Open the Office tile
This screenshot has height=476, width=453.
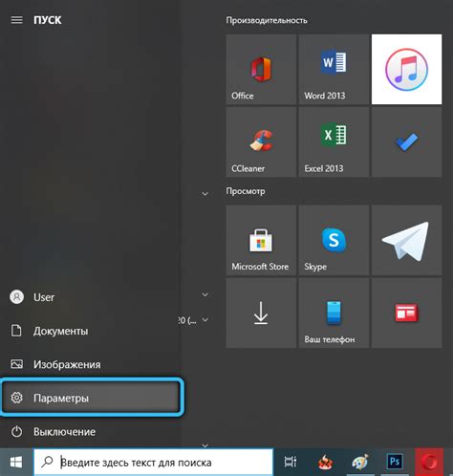click(261, 69)
